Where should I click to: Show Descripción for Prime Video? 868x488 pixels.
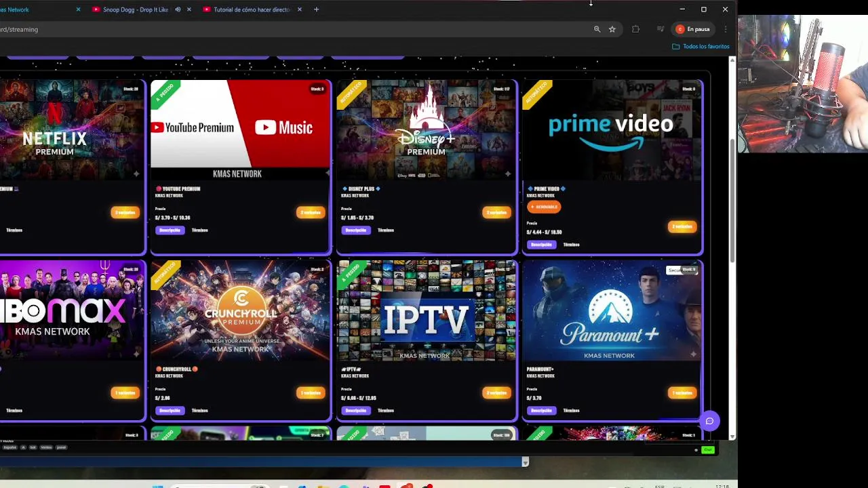[541, 245]
